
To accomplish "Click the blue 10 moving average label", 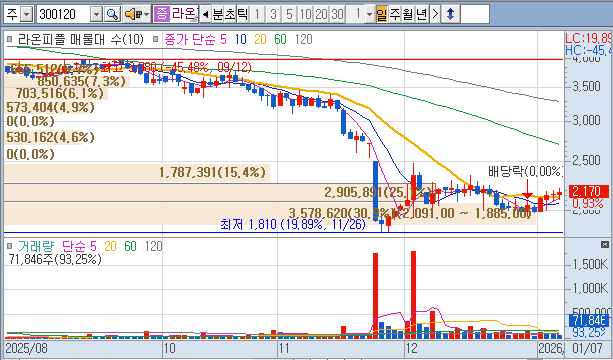I will click(240, 39).
